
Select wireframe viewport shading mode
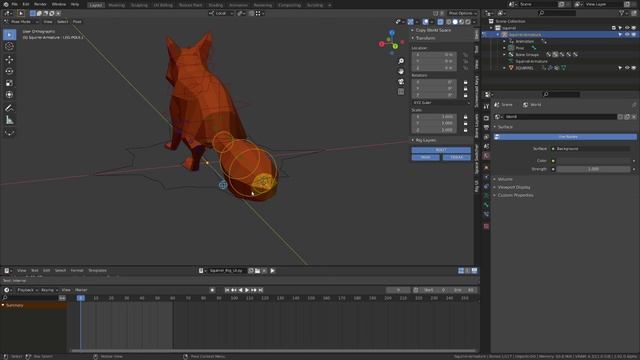(448, 22)
